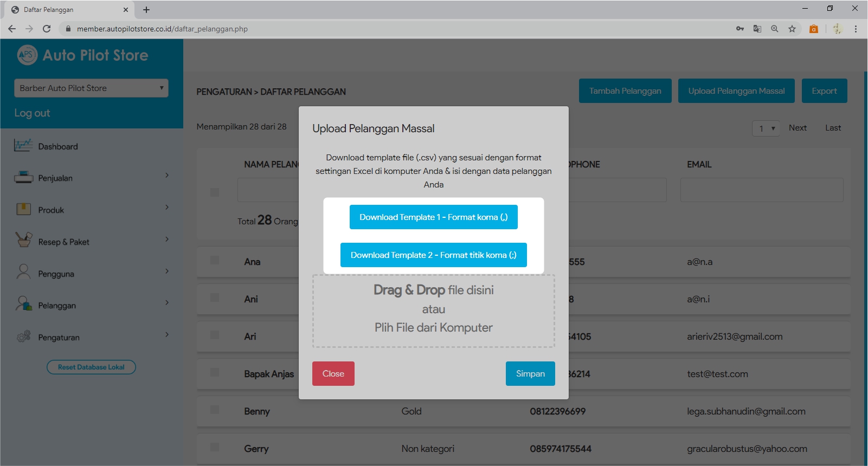Reload the page using browser refresh icon

pos(47,29)
